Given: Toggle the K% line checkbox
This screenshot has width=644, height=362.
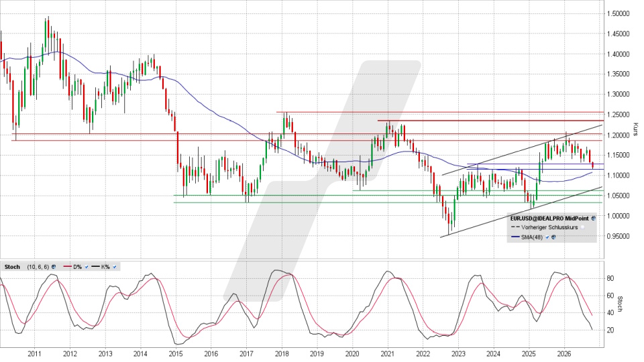Looking at the screenshot, I should (114, 267).
